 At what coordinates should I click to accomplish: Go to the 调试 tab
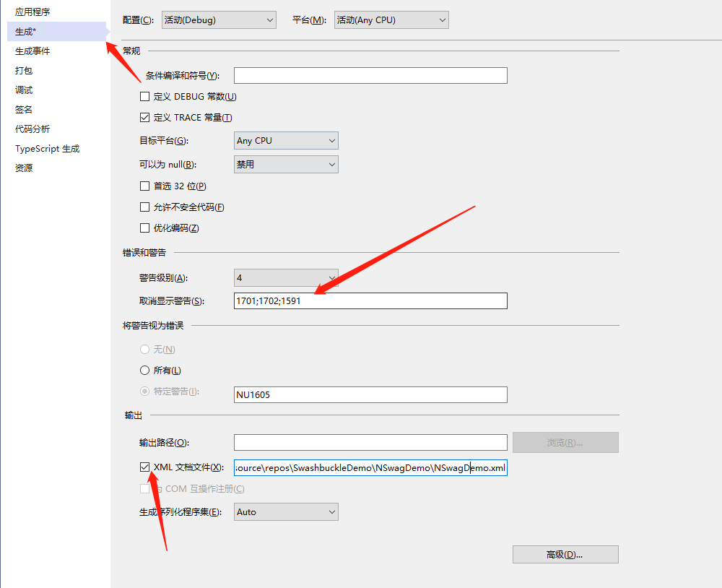[x=24, y=90]
